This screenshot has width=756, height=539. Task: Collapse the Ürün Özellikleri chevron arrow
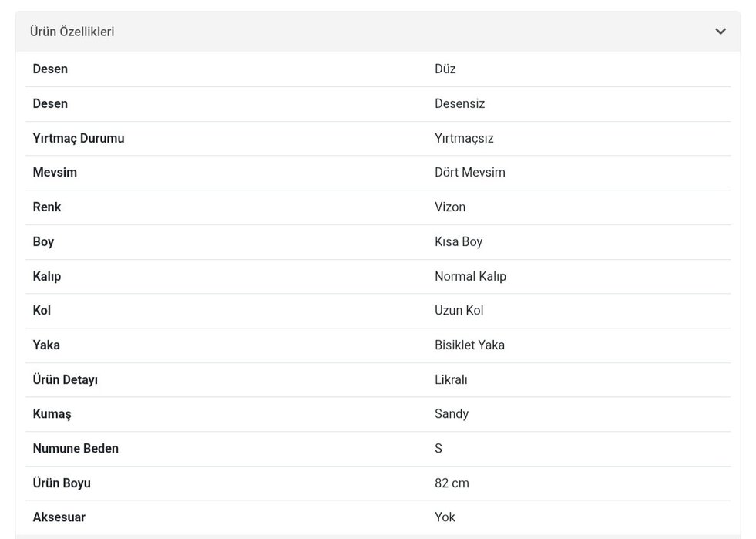click(x=721, y=32)
